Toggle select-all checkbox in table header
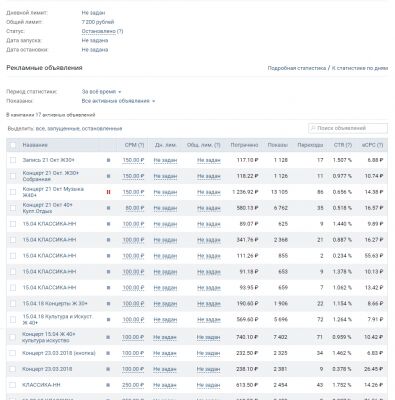This screenshot has width=395, height=400. [x=13, y=145]
